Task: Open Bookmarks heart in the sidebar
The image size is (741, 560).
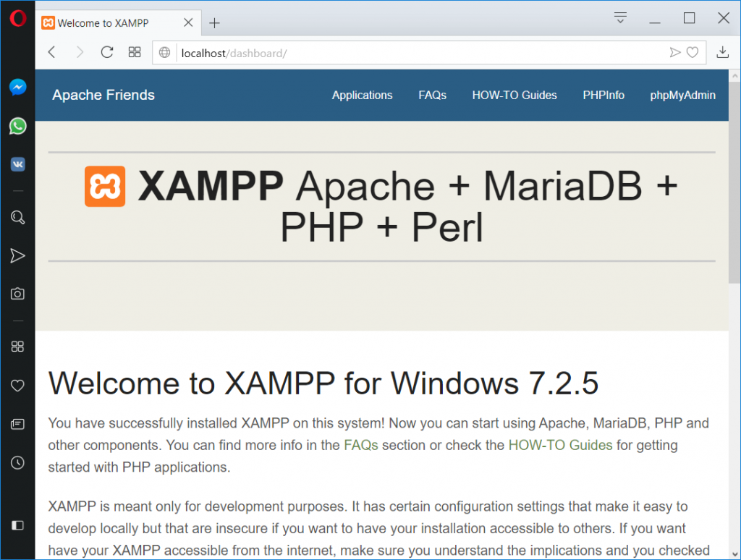Action: [x=17, y=385]
